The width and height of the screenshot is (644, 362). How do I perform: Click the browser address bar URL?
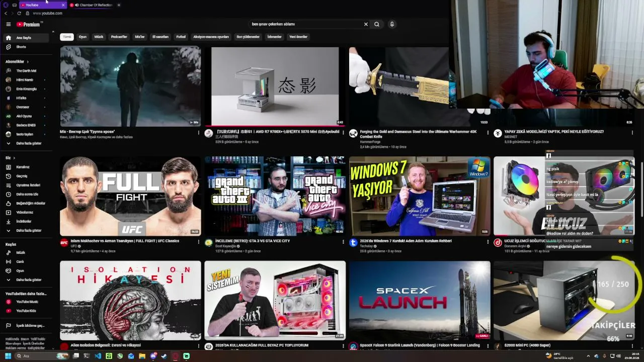click(x=48, y=13)
